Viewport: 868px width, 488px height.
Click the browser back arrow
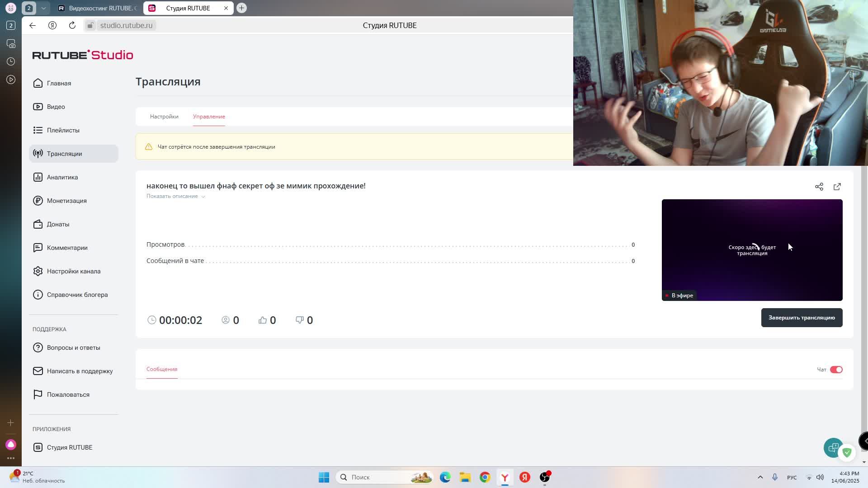(x=33, y=25)
